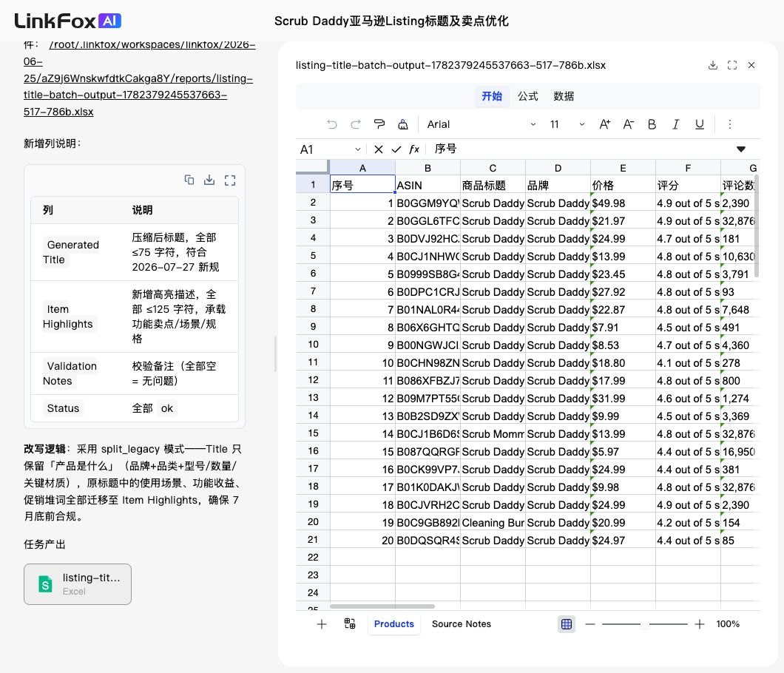The image size is (784, 673).
Task: Click price cell $49.98
Action: pyautogui.click(x=623, y=203)
